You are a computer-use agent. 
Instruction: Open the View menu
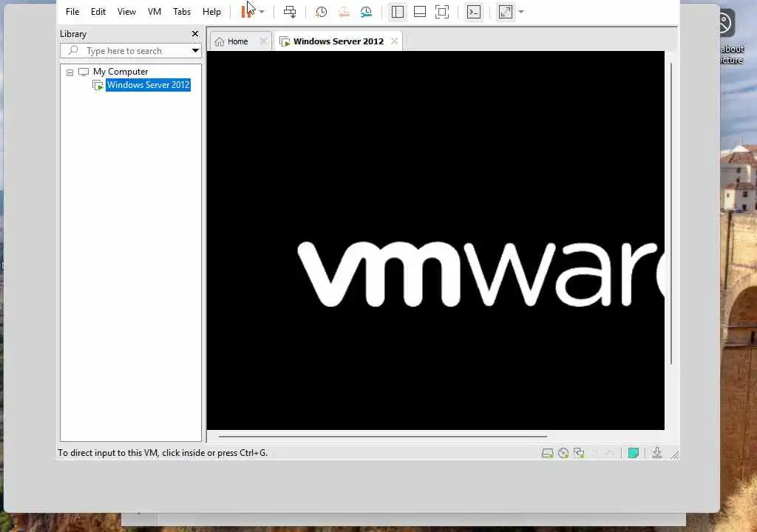pos(126,12)
